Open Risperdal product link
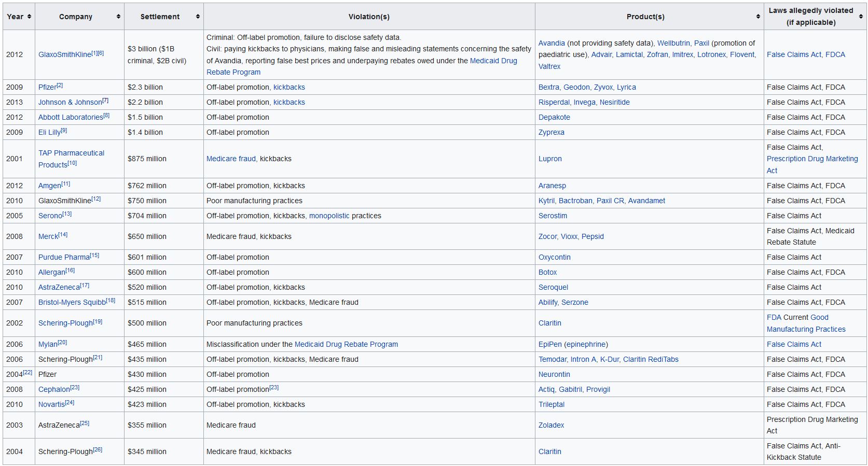 tap(554, 102)
